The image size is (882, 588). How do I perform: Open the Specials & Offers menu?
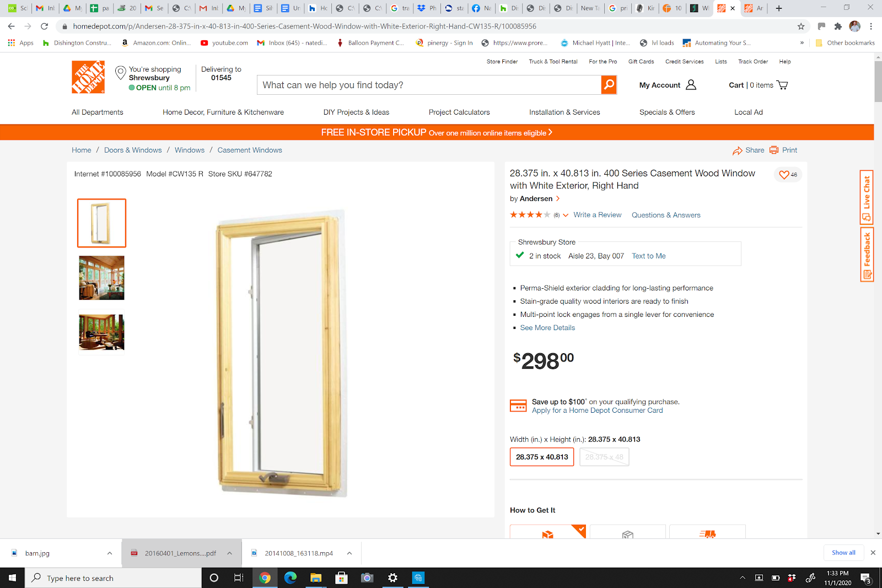(667, 112)
